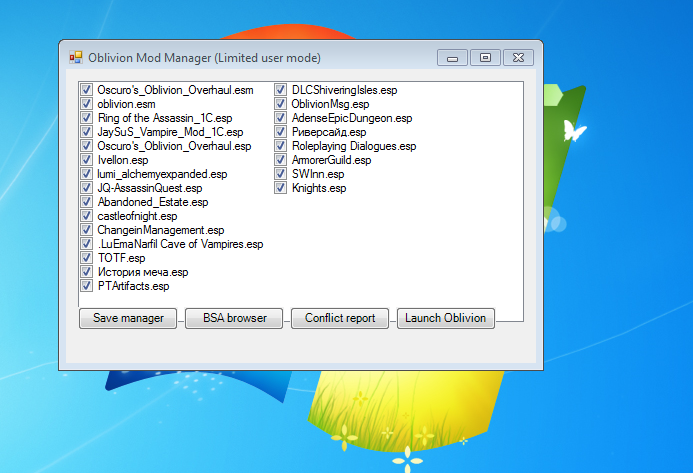693x473 pixels.
Task: Uncheck the SWInn.esp checkbox
Action: [280, 174]
